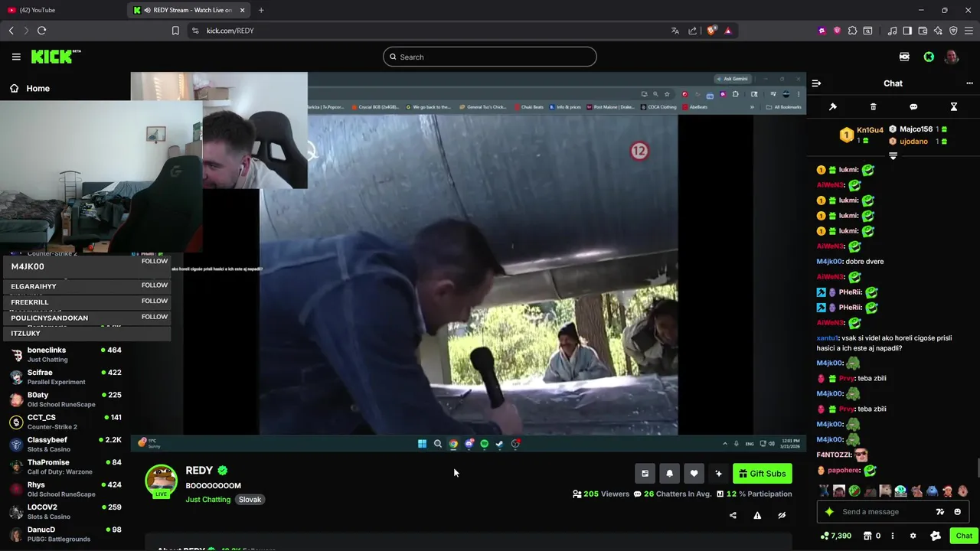
Task: Click the share page icon in the address bar
Action: [x=693, y=31]
